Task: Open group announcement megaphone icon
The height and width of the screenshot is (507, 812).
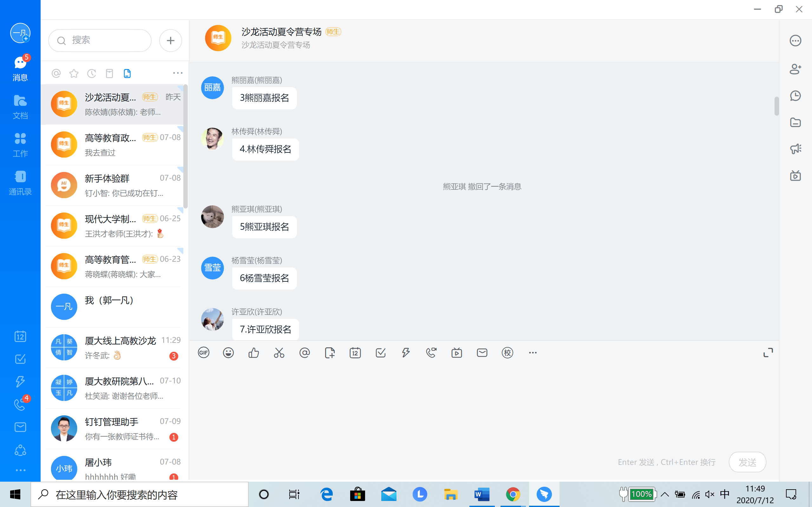Action: pos(795,149)
